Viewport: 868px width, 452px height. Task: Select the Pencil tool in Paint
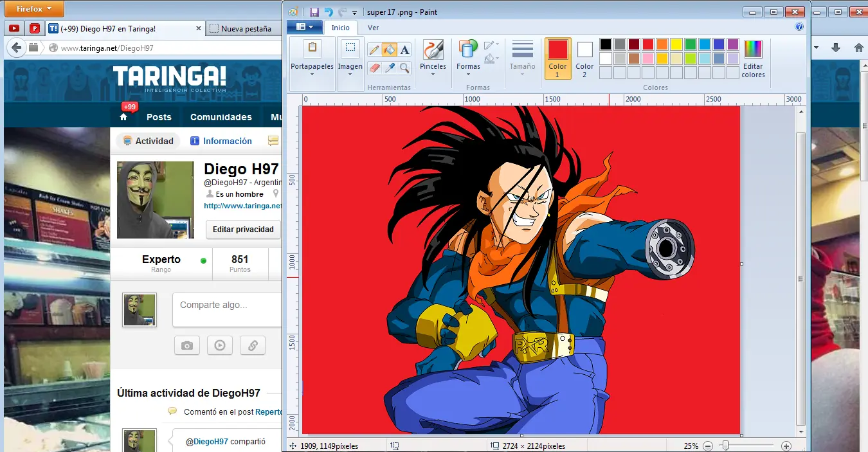point(374,50)
